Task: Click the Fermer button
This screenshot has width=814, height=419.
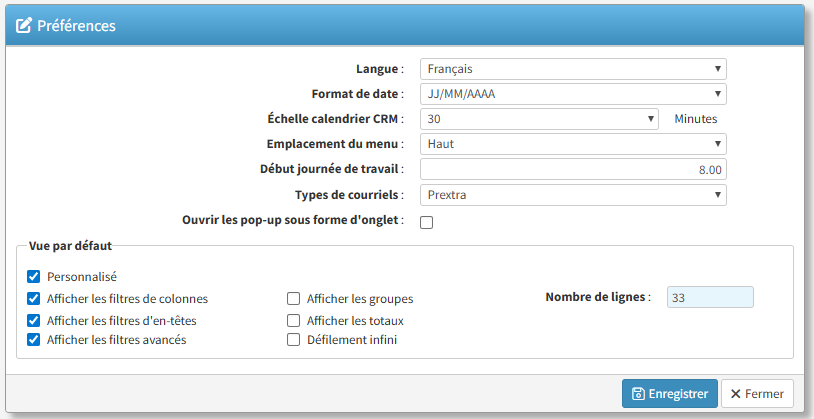Action: click(757, 393)
